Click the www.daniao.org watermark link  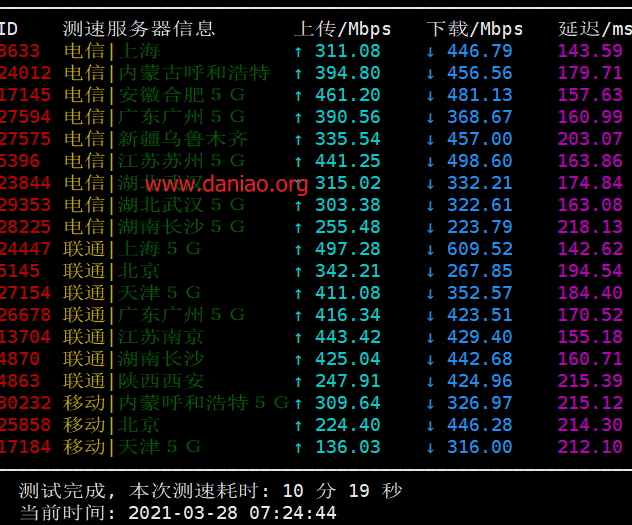tap(227, 184)
